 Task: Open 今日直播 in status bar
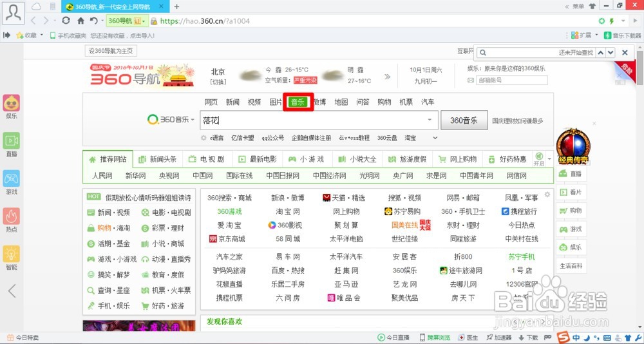tap(393, 338)
